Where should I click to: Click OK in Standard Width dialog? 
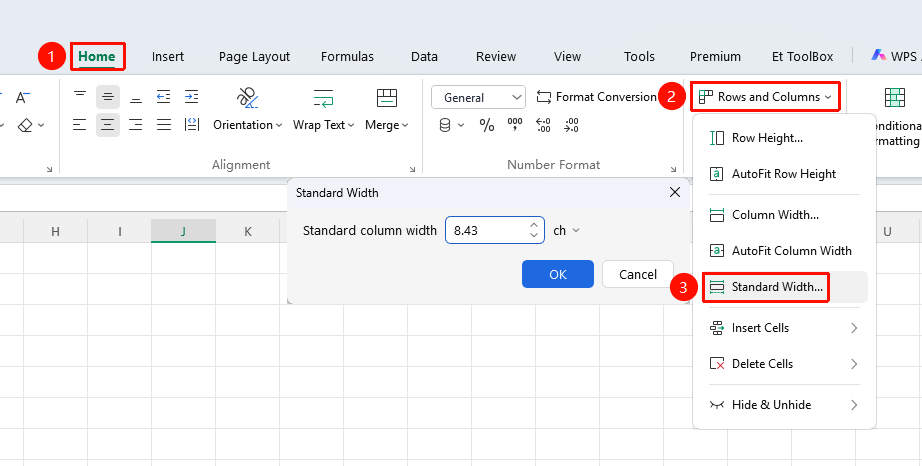point(557,274)
